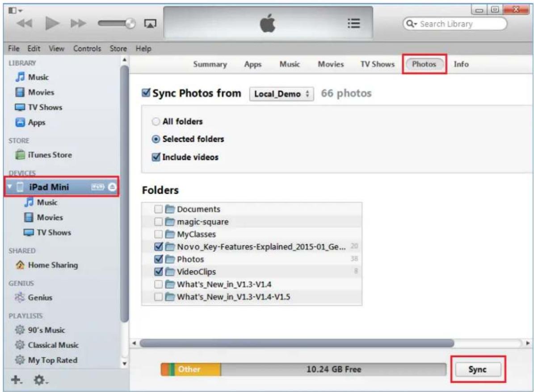
Task: Open Music under iPad Mini
Action: point(41,202)
